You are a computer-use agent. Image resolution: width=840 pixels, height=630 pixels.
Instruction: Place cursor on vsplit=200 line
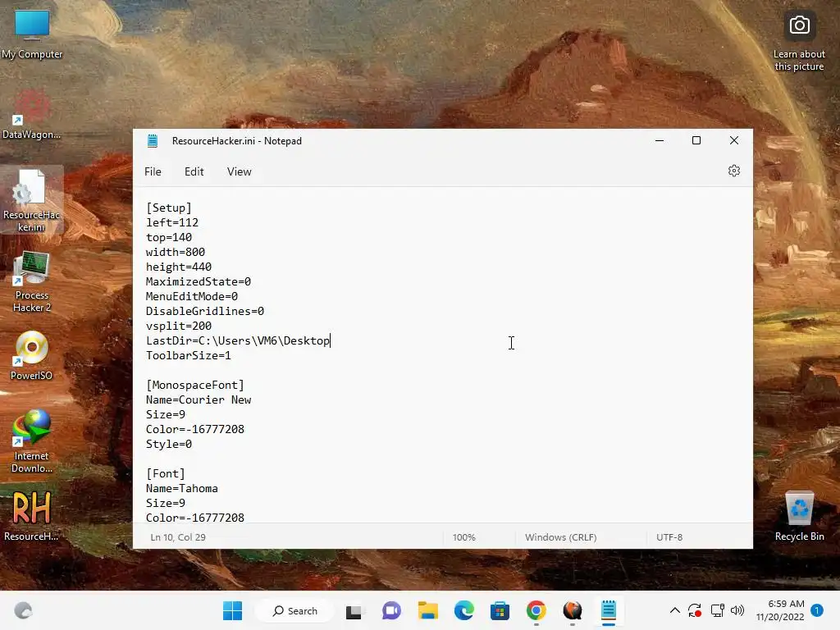pos(178,326)
